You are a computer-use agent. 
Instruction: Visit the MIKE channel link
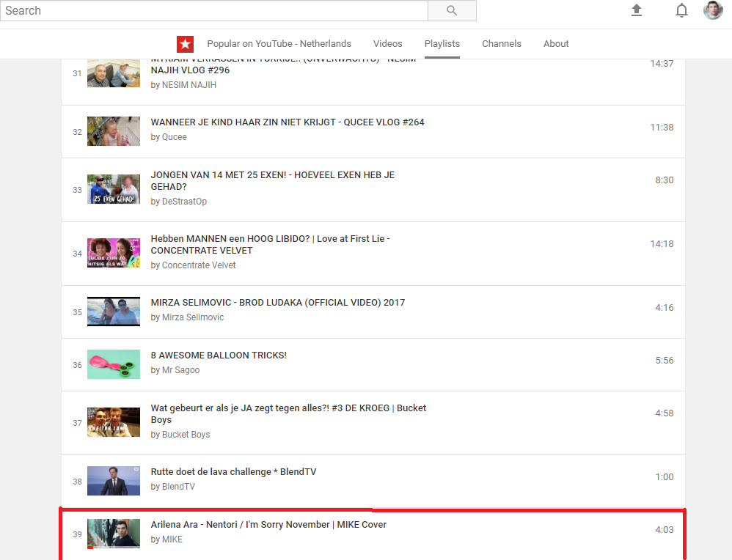[x=172, y=539]
